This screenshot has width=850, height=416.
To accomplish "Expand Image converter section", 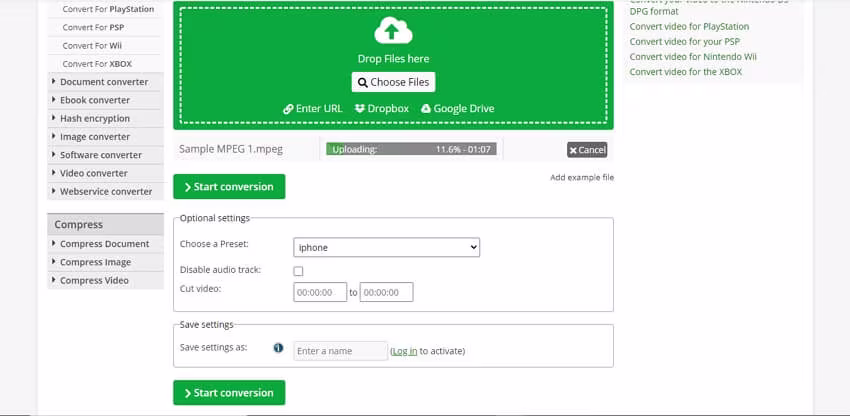I will pyautogui.click(x=105, y=137).
